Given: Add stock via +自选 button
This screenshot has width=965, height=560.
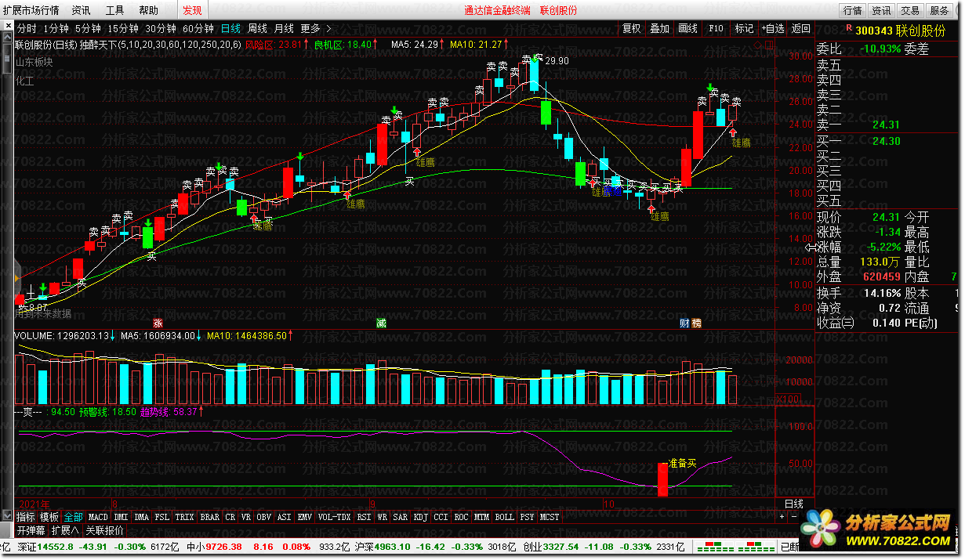Looking at the screenshot, I should (x=771, y=28).
